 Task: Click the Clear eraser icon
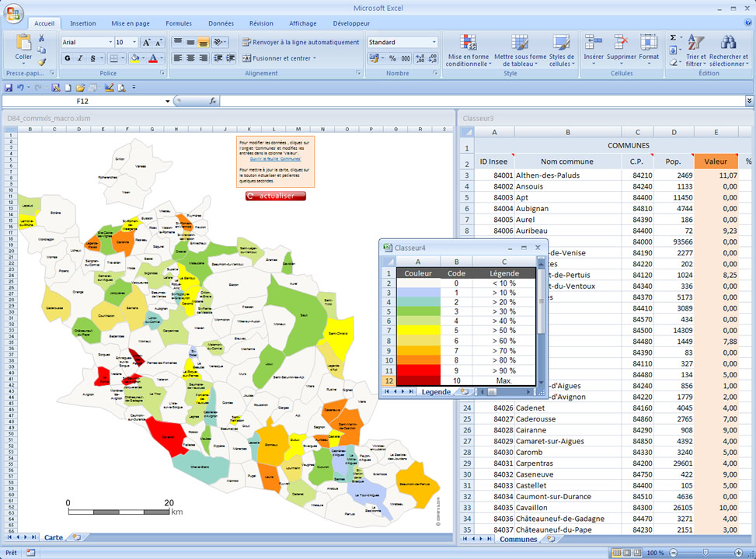pos(673,62)
